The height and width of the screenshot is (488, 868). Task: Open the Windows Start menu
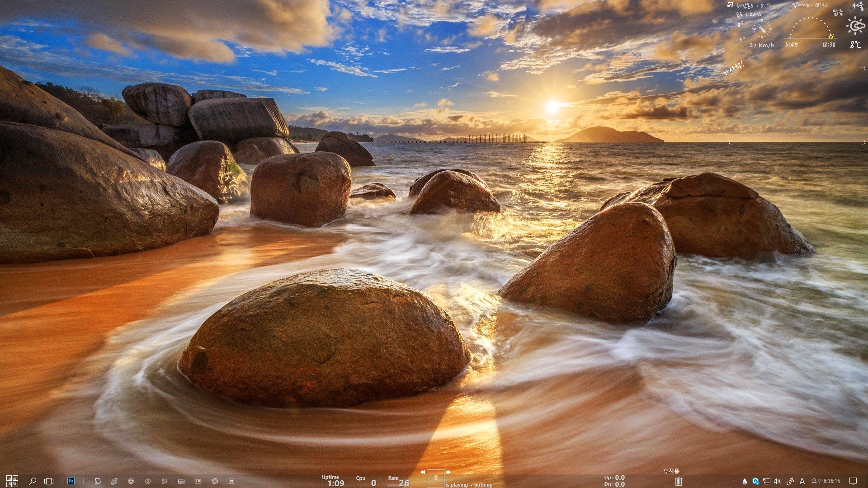[12, 481]
